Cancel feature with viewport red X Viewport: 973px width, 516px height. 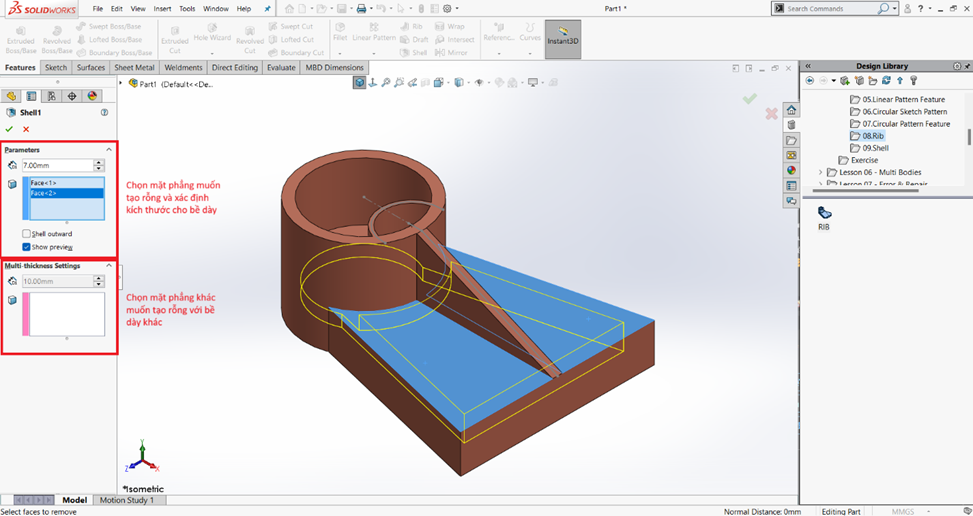click(x=771, y=113)
